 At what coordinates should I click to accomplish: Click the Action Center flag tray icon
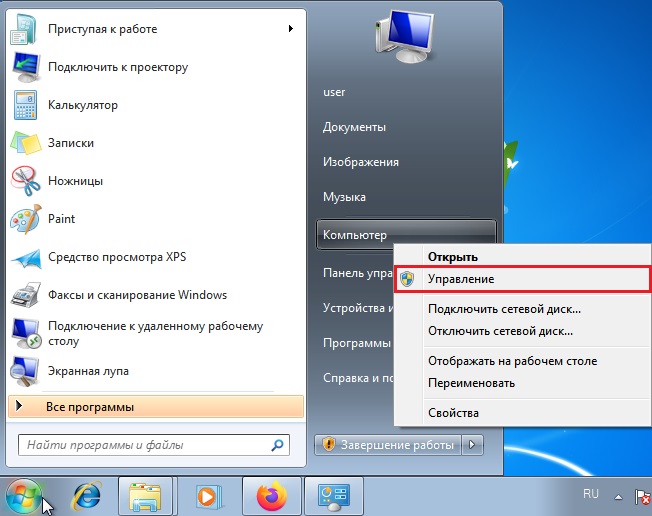tap(642, 496)
